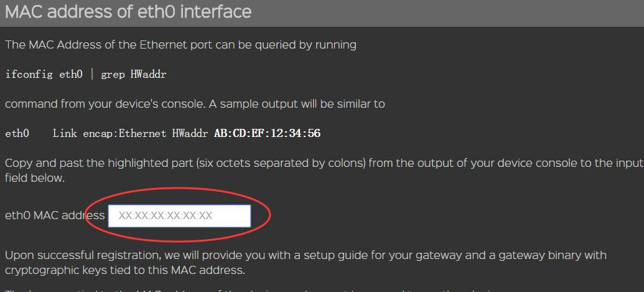Click "HWaddr" in the sample output line
Screen dimensions: 644x292
click(190, 133)
